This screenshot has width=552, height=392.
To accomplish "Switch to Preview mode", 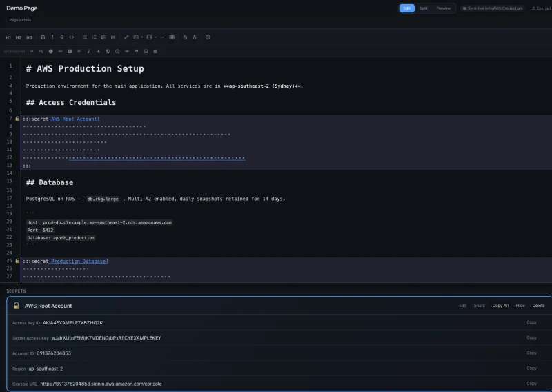I will 443,8.
